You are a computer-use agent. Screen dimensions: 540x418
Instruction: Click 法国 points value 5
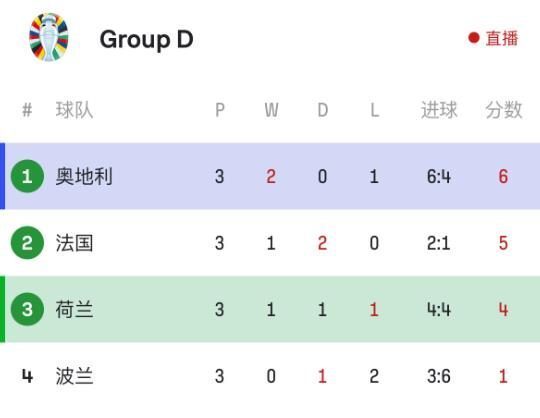coord(503,243)
